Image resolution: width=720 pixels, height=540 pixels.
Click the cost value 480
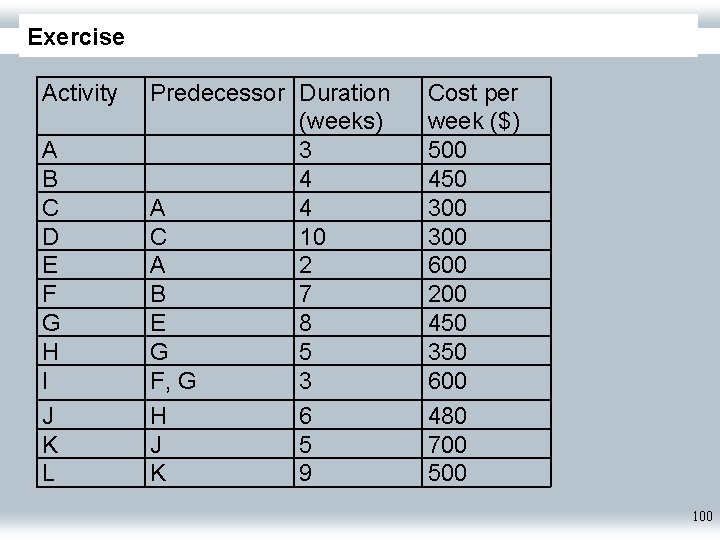coord(447,415)
